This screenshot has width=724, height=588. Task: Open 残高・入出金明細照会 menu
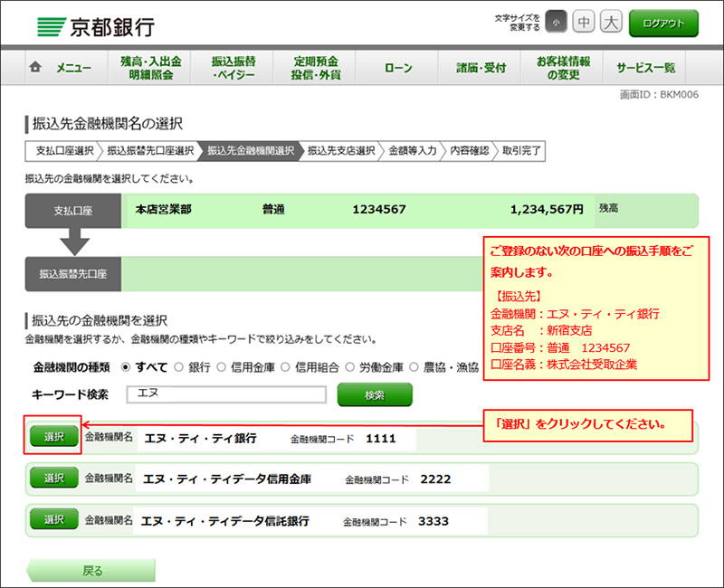tap(149, 67)
